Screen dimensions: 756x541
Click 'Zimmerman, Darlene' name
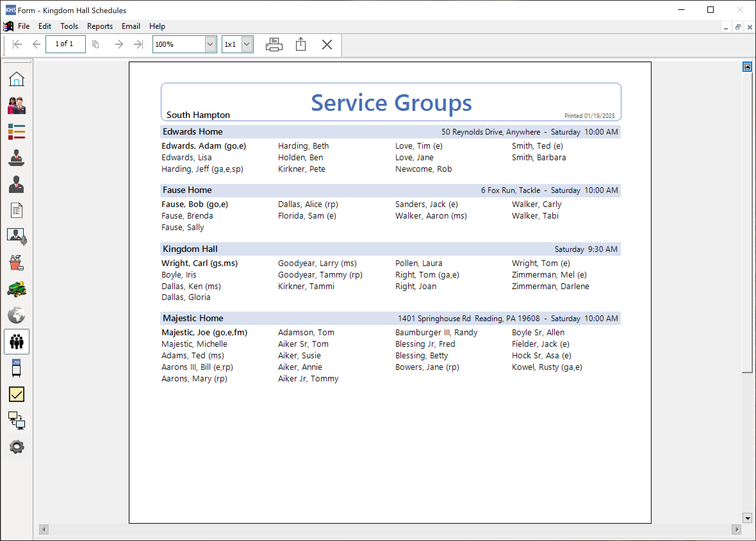[x=550, y=286]
